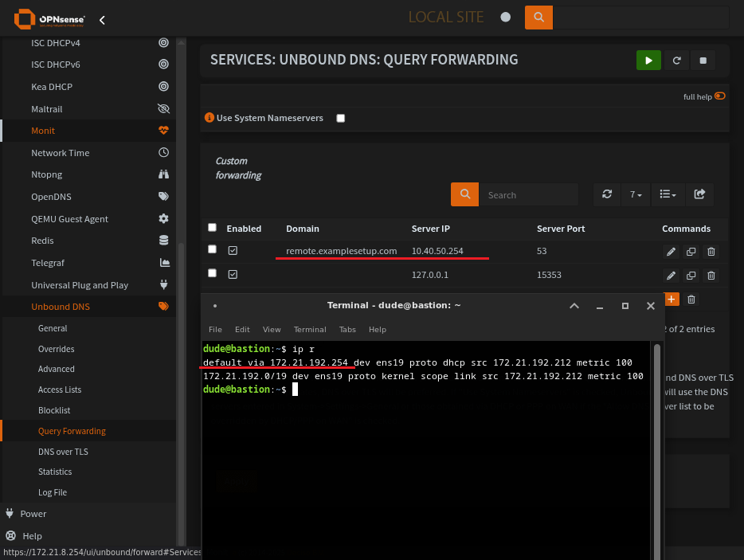Toggle enabled state for 127.0.0.1 entry

pos(233,274)
